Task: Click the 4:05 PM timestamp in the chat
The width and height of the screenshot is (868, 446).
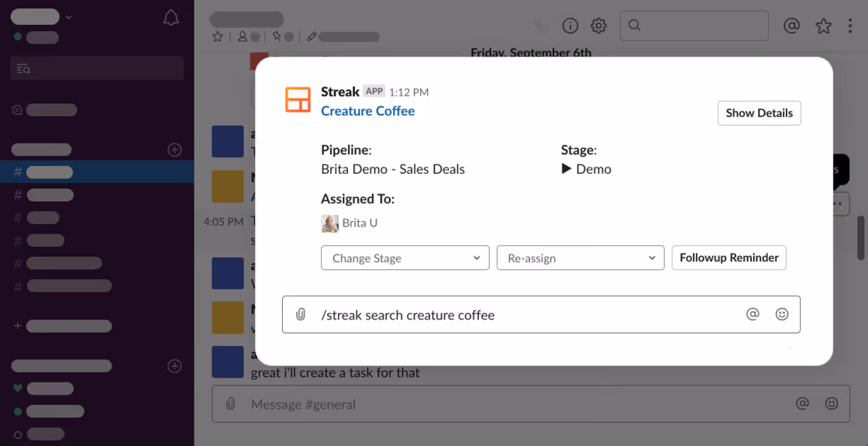Action: [223, 222]
